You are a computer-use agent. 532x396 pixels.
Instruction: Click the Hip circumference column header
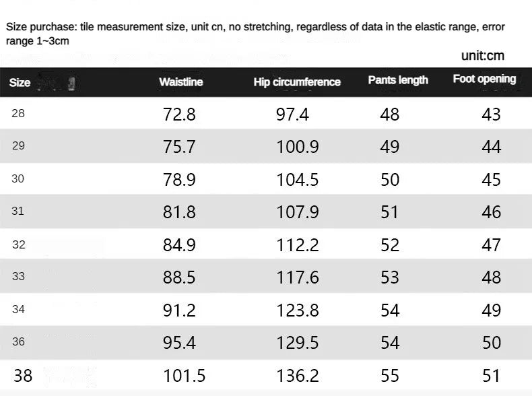[297, 82]
